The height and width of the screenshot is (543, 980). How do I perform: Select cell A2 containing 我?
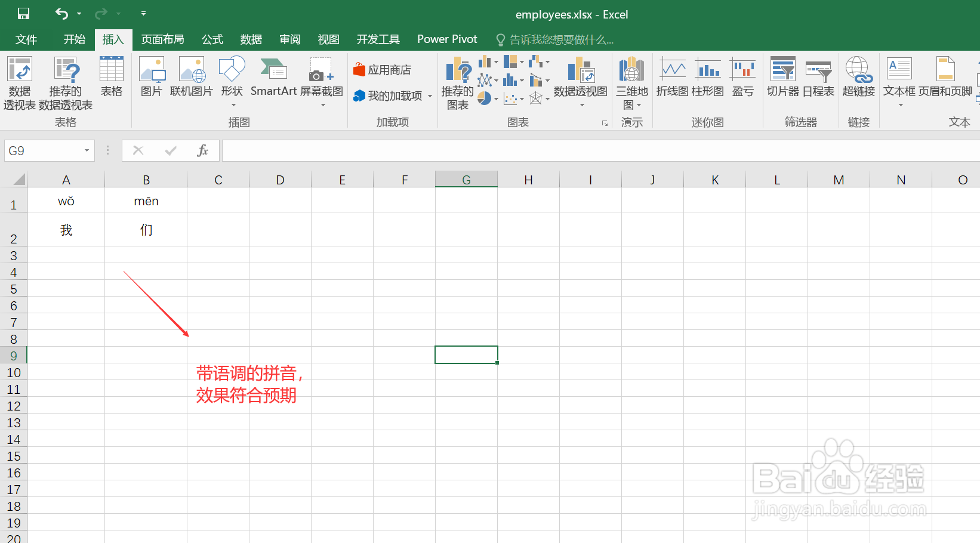(x=66, y=229)
